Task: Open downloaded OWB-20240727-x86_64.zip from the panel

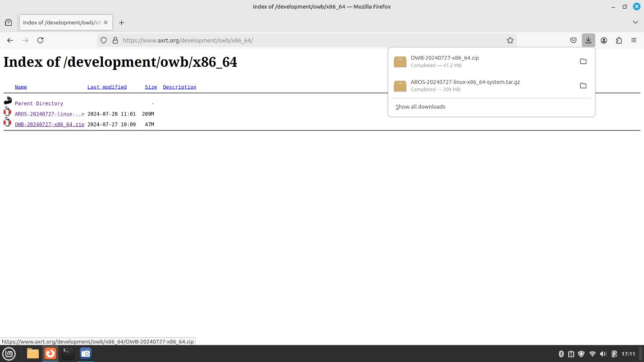Action: [483, 61]
